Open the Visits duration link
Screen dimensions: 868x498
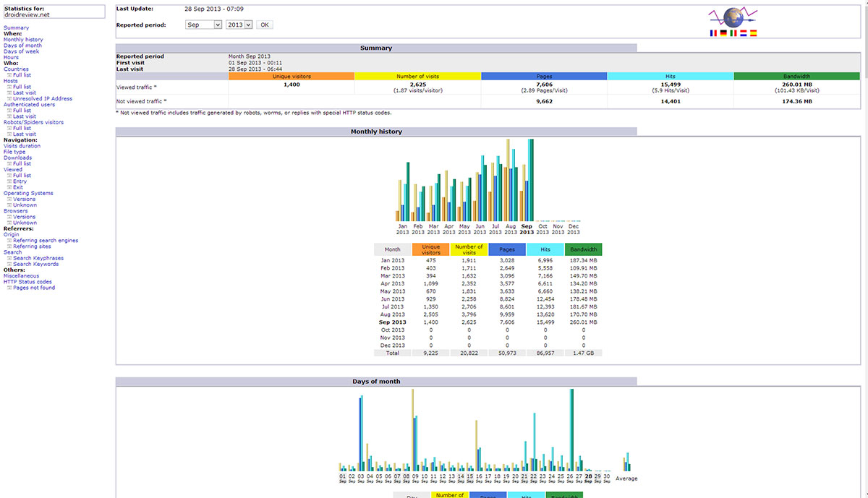pyautogui.click(x=22, y=146)
